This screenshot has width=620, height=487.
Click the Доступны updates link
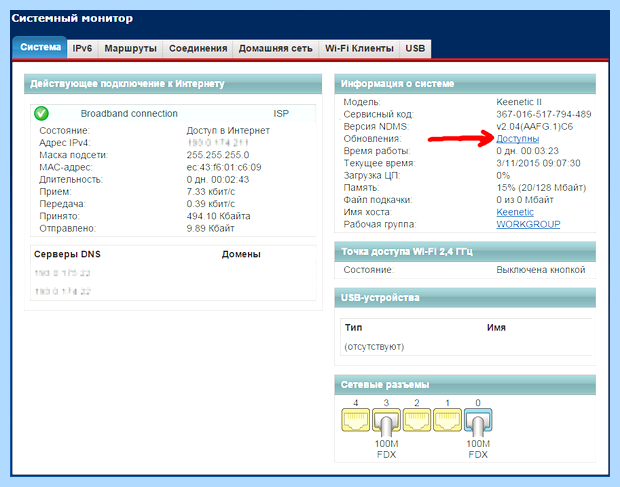point(518,139)
